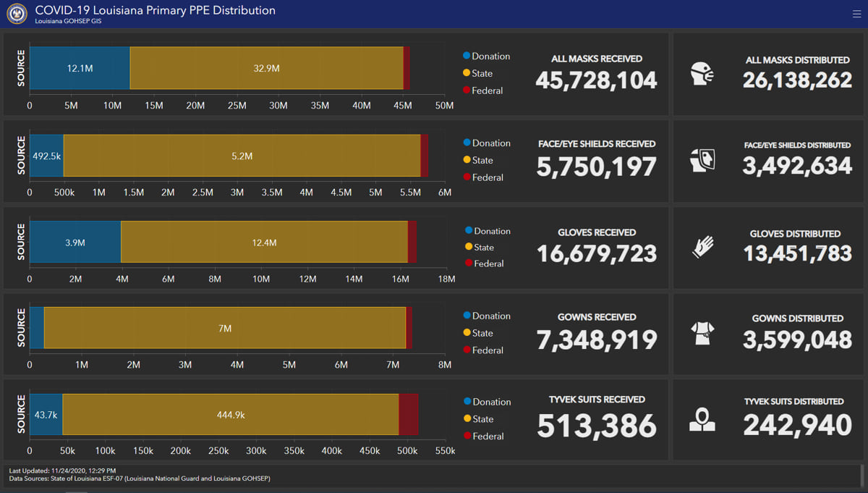
Task: Click the 16,679,723 gloves received value
Action: (x=596, y=253)
